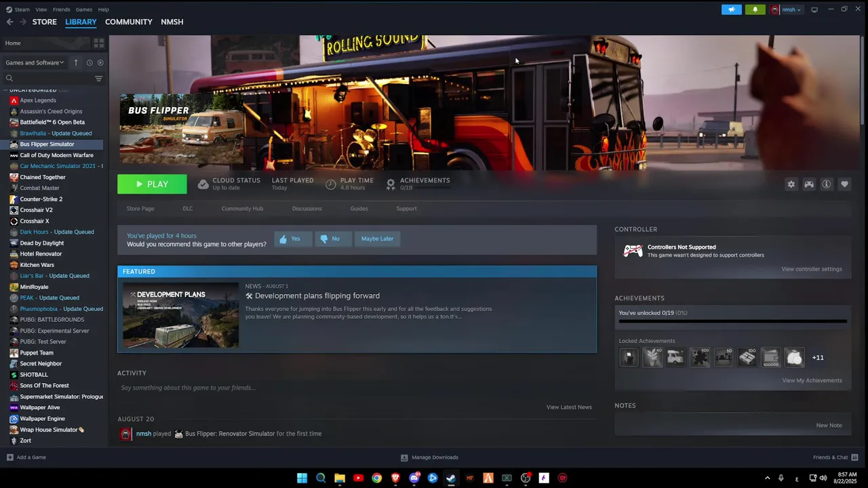Click the Add a Game plus icon
The image size is (868, 488).
click(x=9, y=457)
